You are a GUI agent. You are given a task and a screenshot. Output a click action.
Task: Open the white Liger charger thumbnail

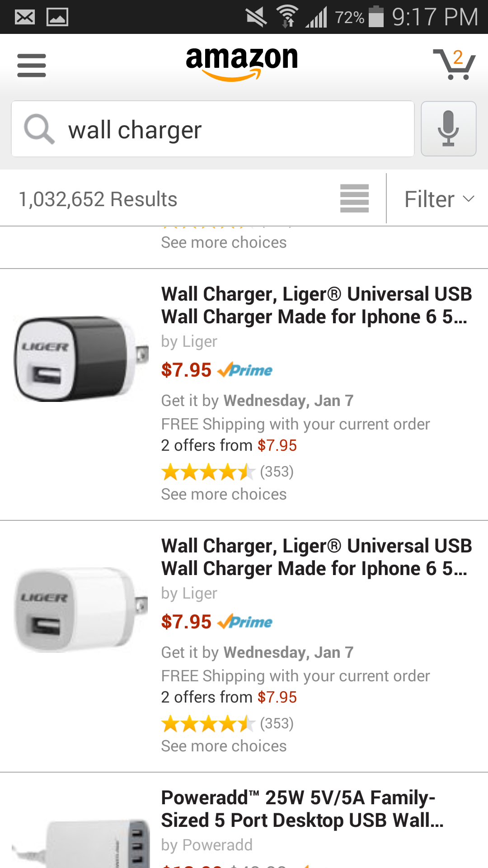[80, 609]
